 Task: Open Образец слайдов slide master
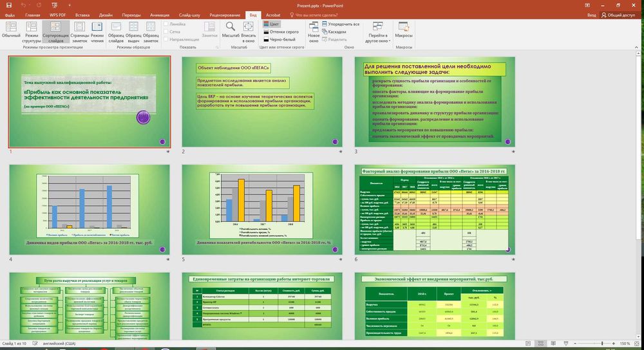point(116,32)
